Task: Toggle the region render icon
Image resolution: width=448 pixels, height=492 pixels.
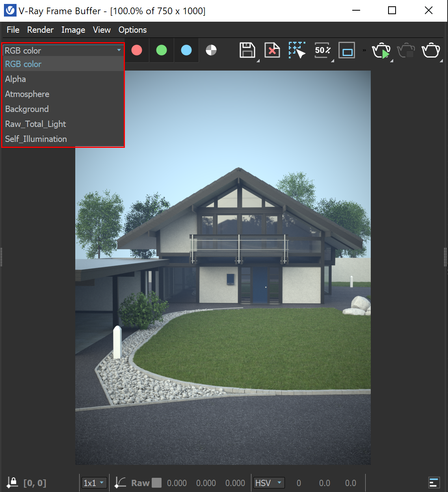Action: tap(347, 50)
